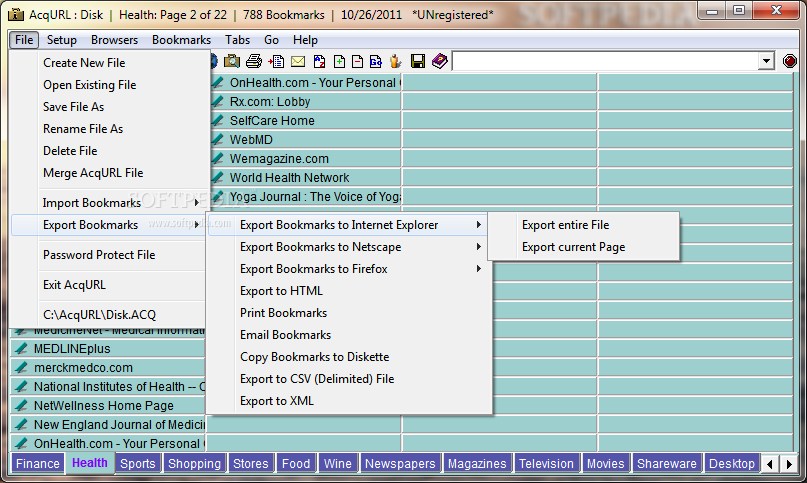Click the AcqURL briefcase icon in title bar
807x483 pixels.
(16, 14)
